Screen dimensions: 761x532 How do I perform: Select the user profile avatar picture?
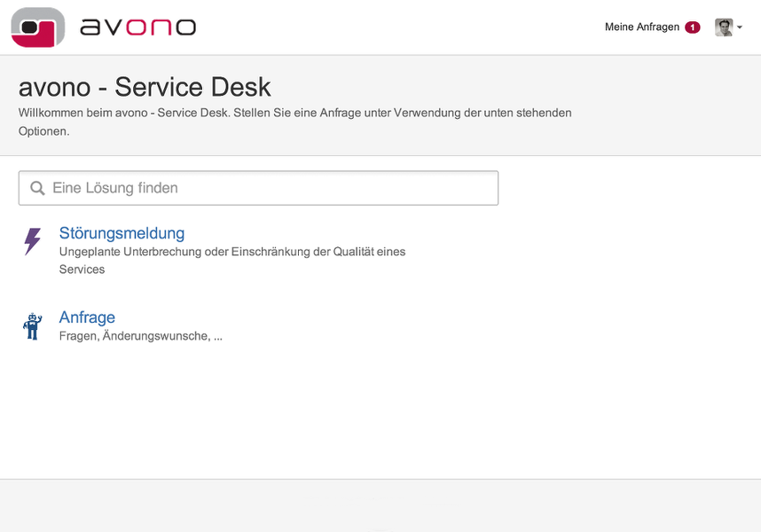(724, 27)
